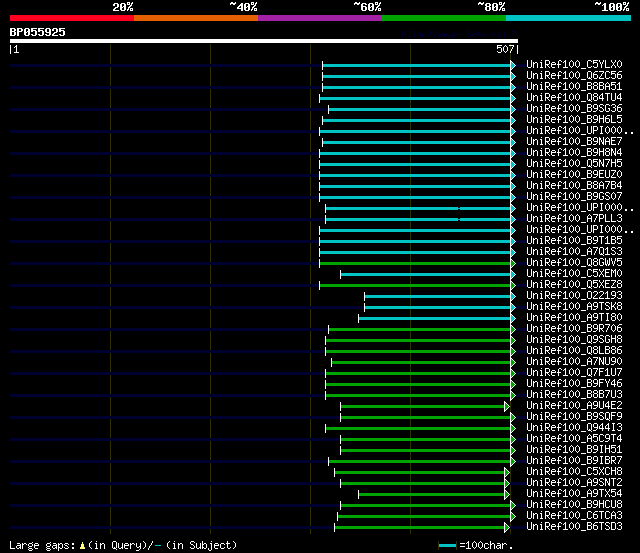Open the UniRef100_C5YLX0 hit label

574,64
